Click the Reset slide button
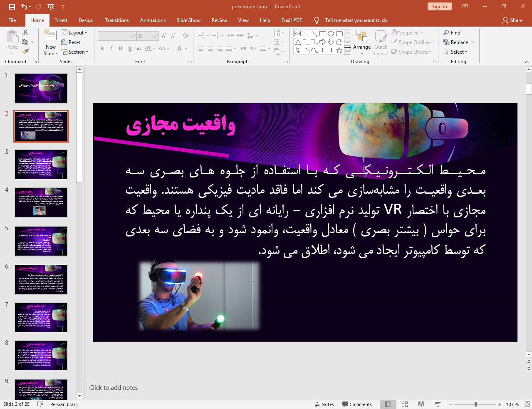 pyautogui.click(x=71, y=42)
